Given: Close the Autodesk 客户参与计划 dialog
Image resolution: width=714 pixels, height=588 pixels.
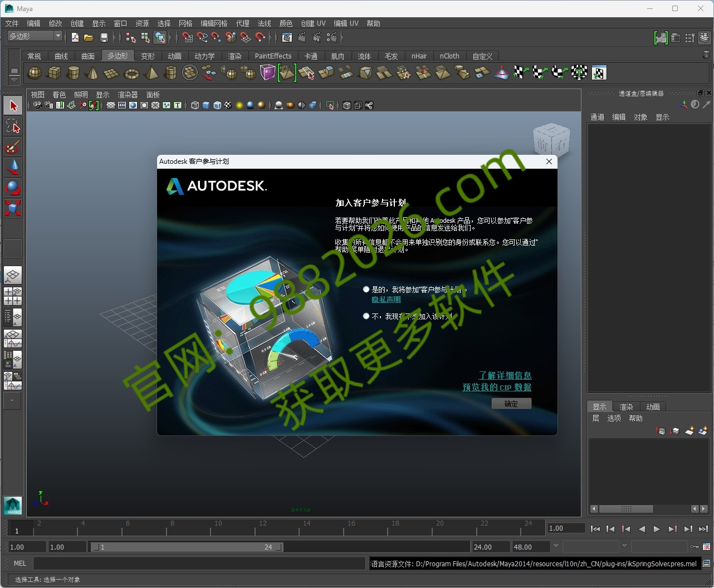Looking at the screenshot, I should click(549, 161).
